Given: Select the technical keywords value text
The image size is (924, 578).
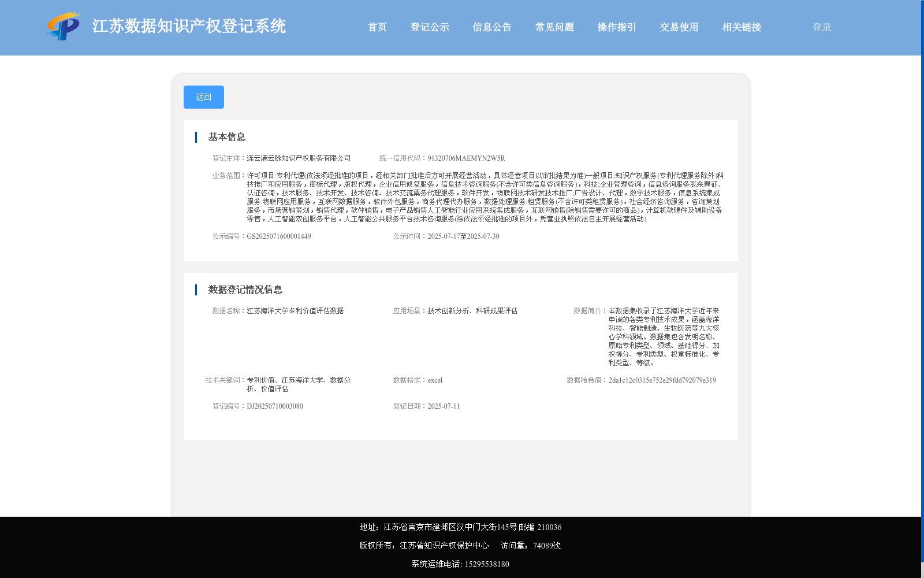Looking at the screenshot, I should [299, 384].
